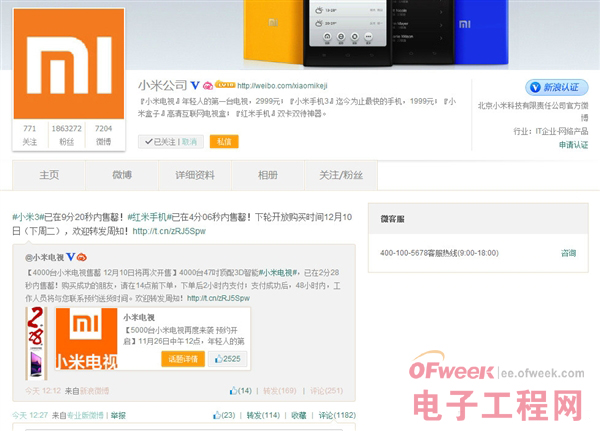Click the membership crown icon beside 小米公司

point(208,86)
